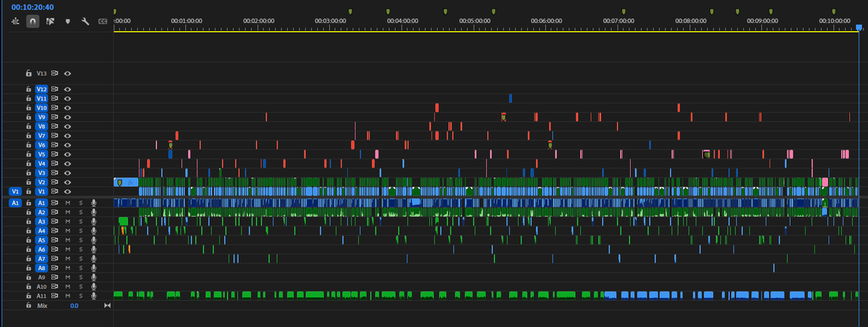Viewport: 868px width, 327px height.
Task: Start voice-over record on track A4
Action: [93, 230]
